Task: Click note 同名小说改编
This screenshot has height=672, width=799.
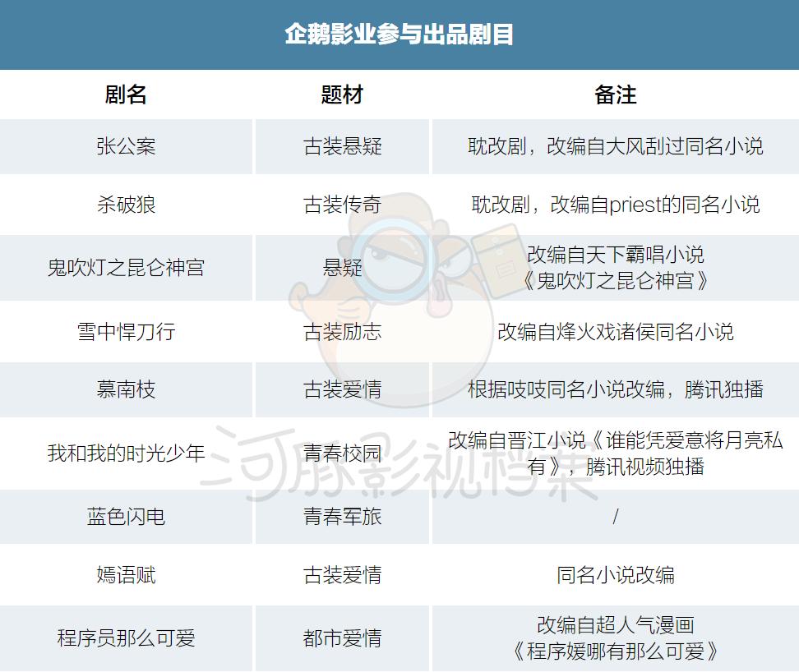Action: 616,575
